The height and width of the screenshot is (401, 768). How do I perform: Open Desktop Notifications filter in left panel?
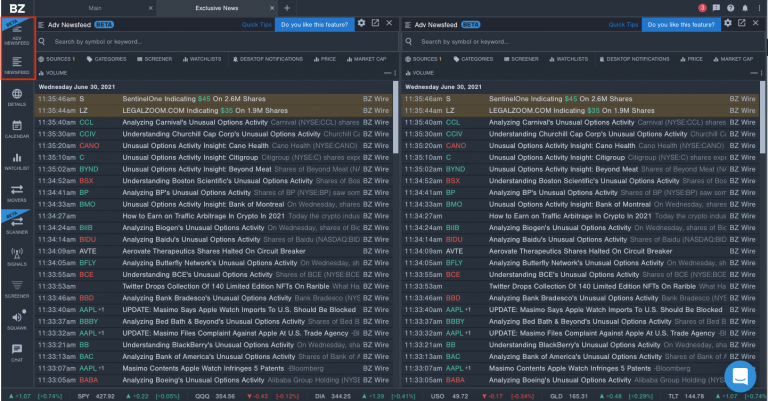click(x=268, y=59)
